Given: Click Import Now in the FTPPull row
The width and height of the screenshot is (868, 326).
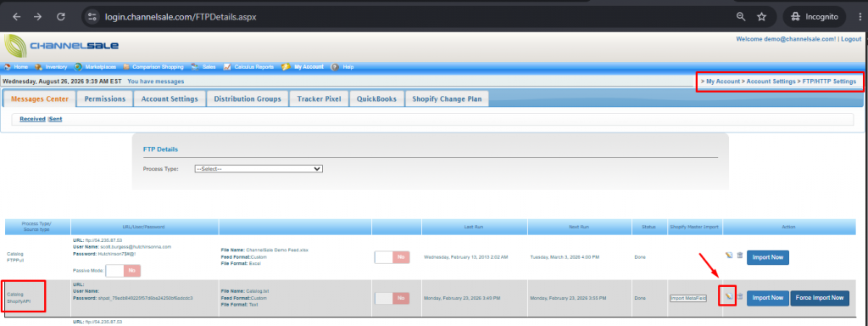Looking at the screenshot, I should click(x=768, y=257).
